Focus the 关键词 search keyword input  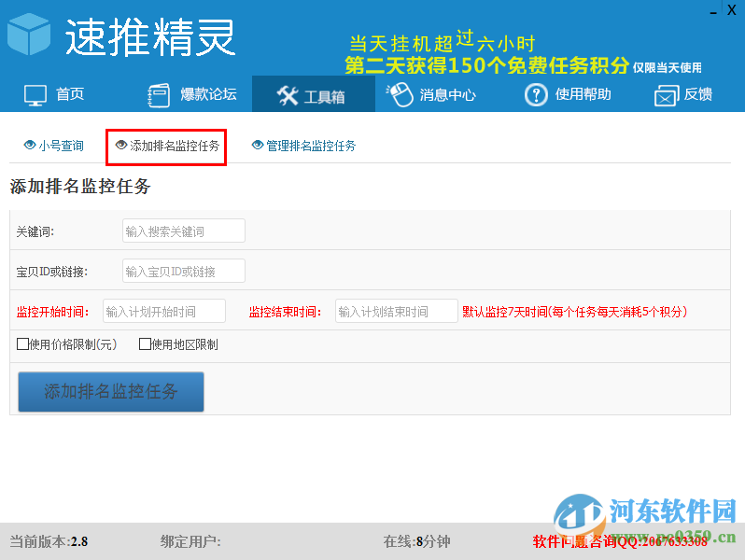[x=184, y=231]
